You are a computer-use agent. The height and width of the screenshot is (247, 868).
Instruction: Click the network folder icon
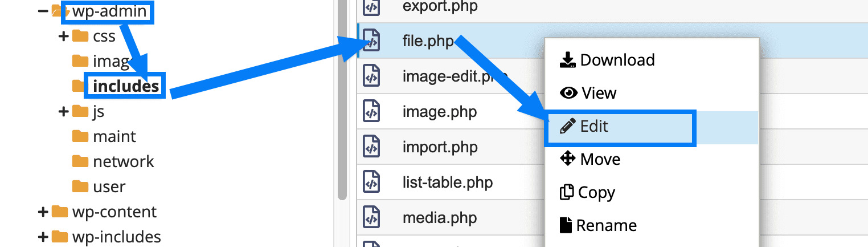(80, 162)
